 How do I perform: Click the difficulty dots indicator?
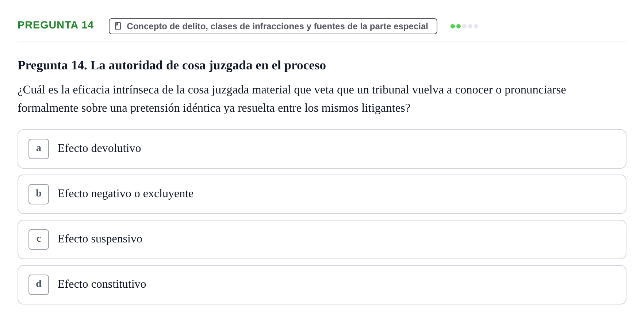tap(464, 26)
